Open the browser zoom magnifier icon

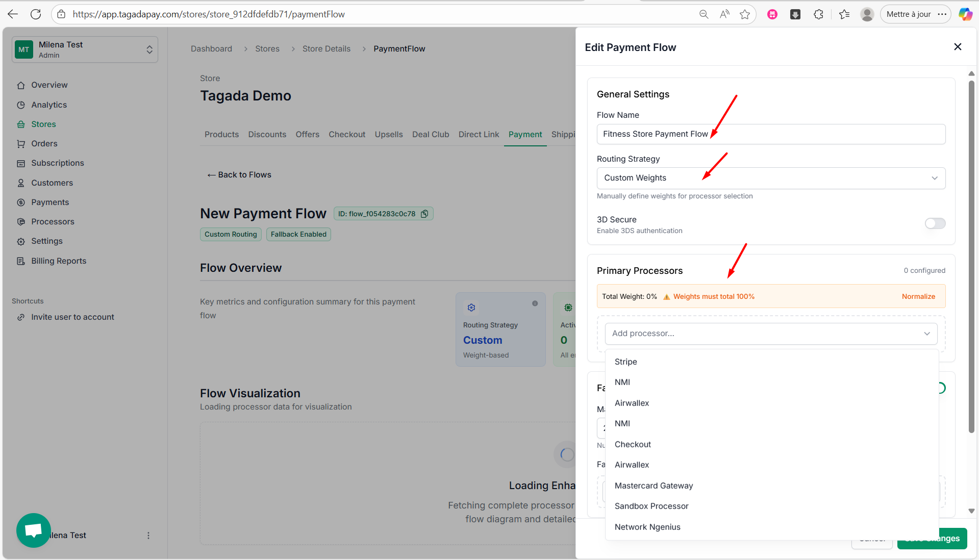[704, 14]
